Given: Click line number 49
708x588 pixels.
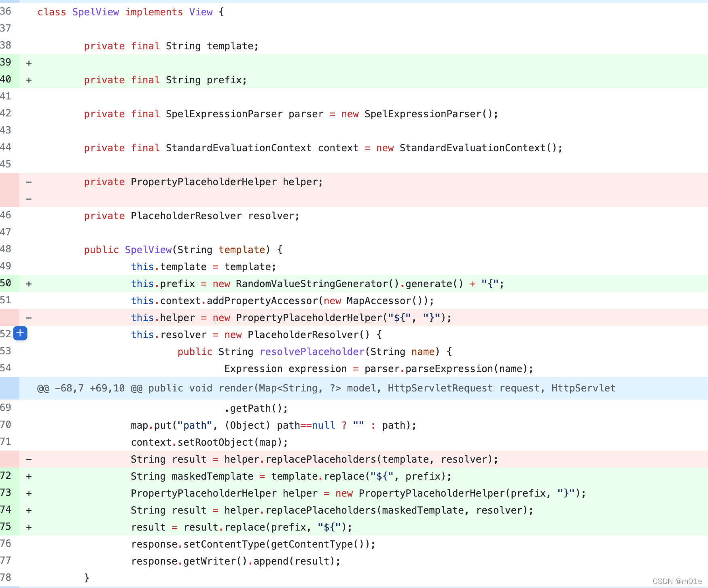Looking at the screenshot, I should 6,266.
